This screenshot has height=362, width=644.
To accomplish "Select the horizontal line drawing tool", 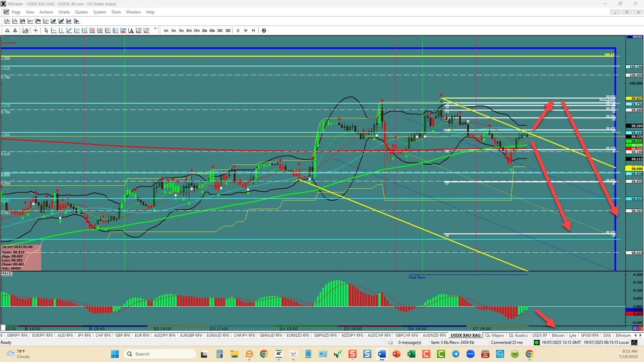I will (x=54, y=30).
